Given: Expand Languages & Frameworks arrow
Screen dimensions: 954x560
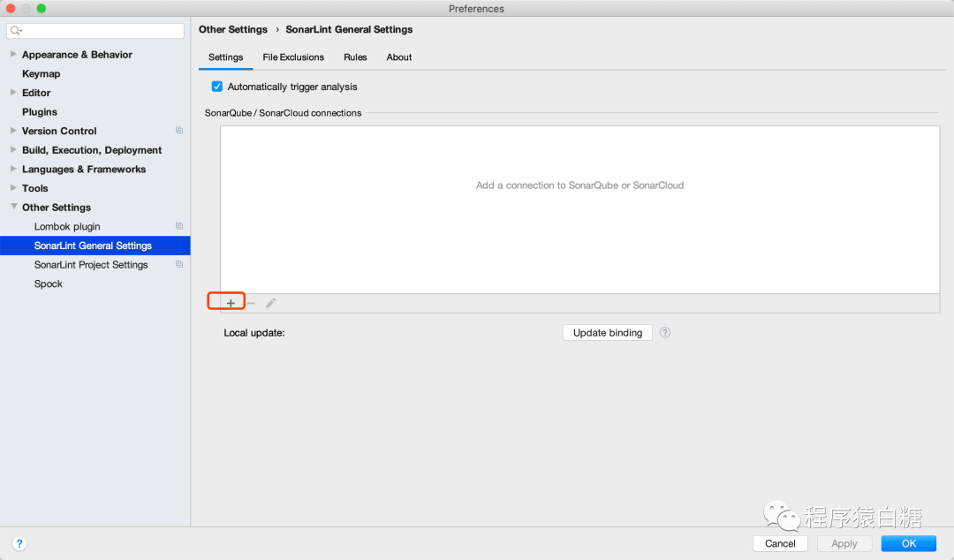Looking at the screenshot, I should 13,169.
